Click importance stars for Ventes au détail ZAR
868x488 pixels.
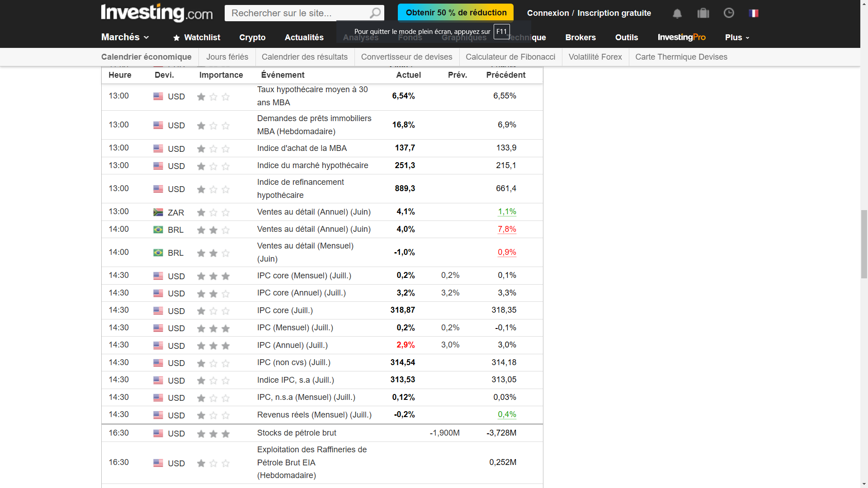pos(213,212)
